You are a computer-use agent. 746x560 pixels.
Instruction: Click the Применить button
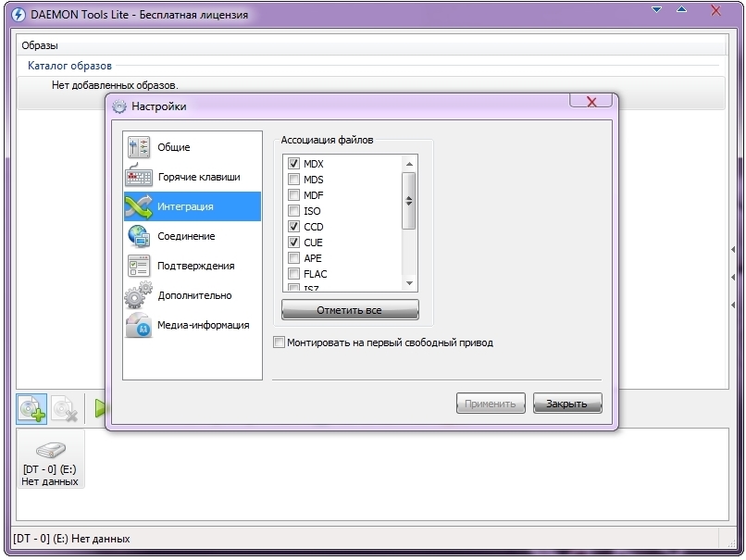click(x=491, y=404)
